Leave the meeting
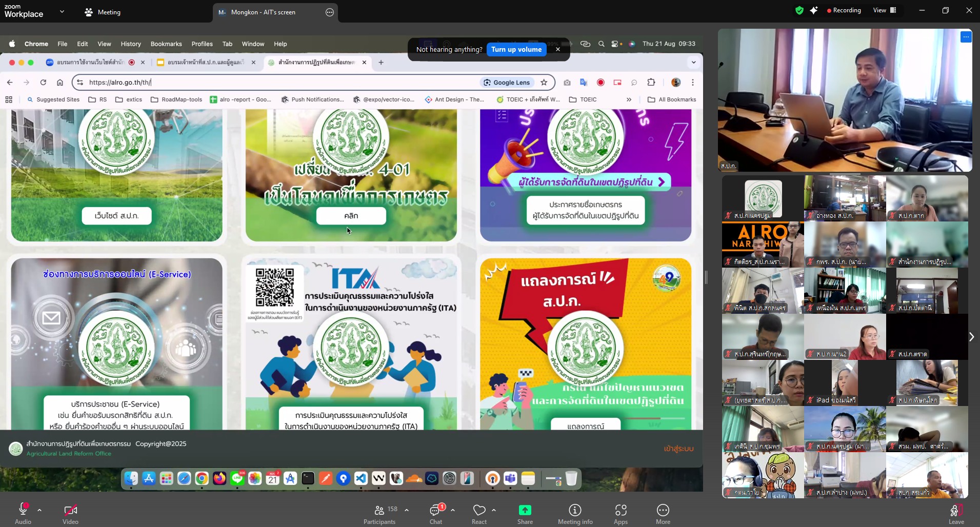The image size is (980, 527). click(956, 513)
